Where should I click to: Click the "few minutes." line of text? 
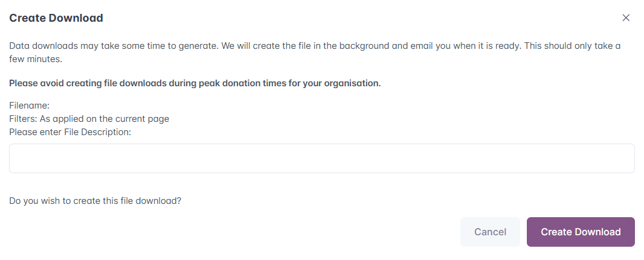click(x=36, y=59)
